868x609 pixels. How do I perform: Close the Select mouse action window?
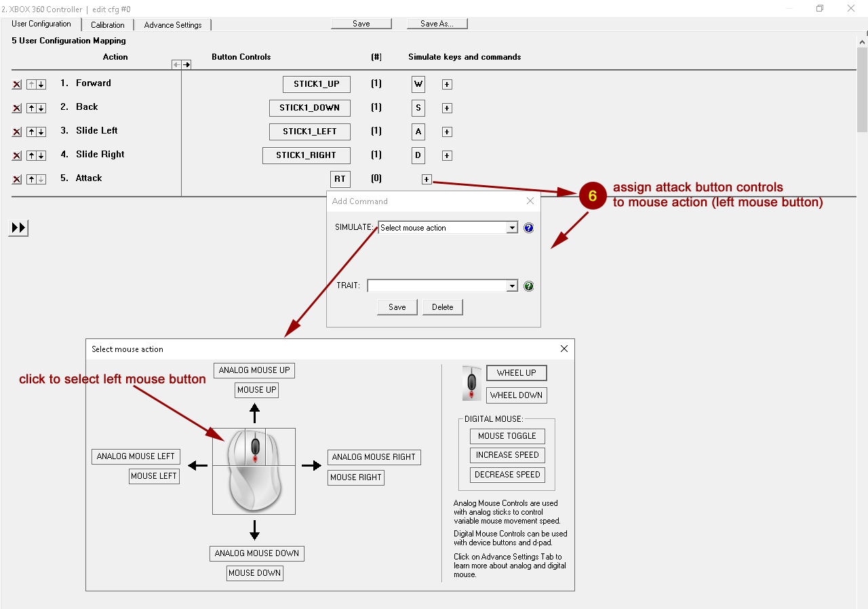pyautogui.click(x=564, y=349)
